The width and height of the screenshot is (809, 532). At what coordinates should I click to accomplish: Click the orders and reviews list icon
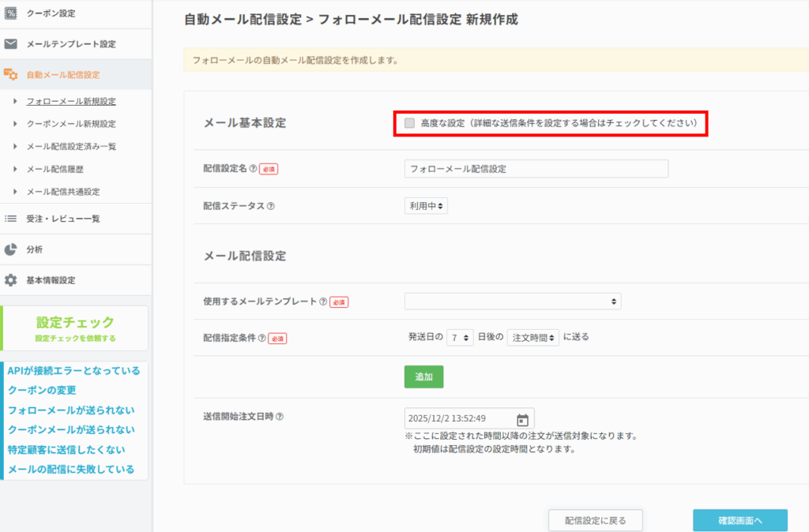[x=11, y=219]
